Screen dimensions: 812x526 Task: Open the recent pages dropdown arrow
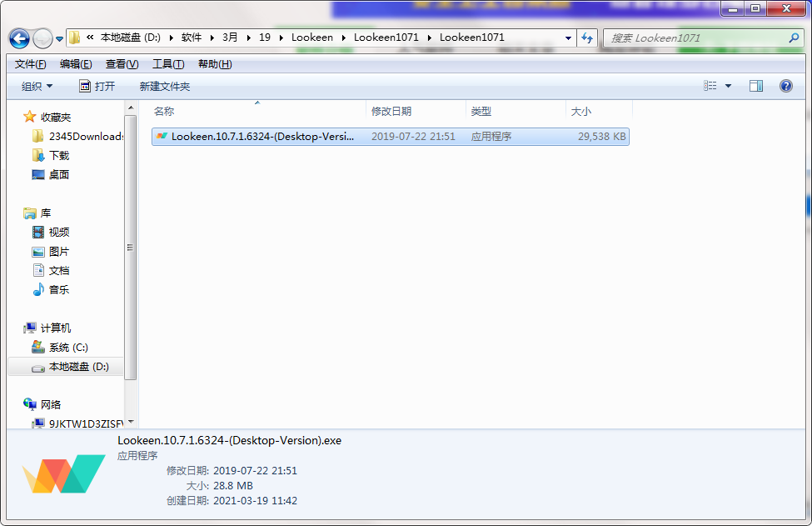point(59,39)
